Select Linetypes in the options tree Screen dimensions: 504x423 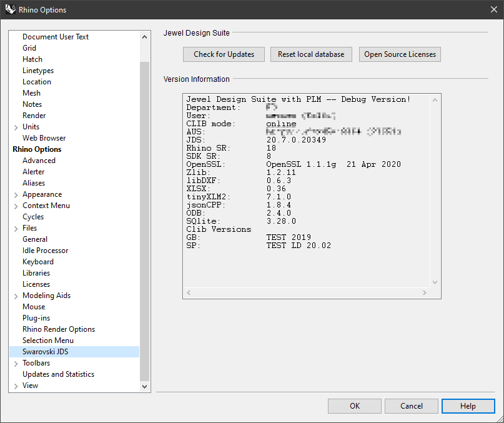tap(38, 71)
